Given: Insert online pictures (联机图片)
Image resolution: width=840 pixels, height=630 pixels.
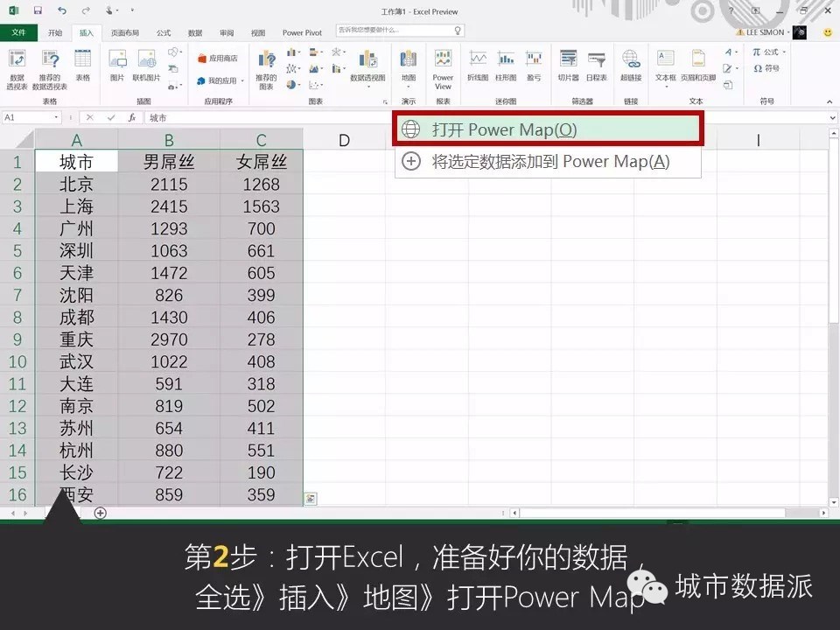Looking at the screenshot, I should click(x=146, y=66).
